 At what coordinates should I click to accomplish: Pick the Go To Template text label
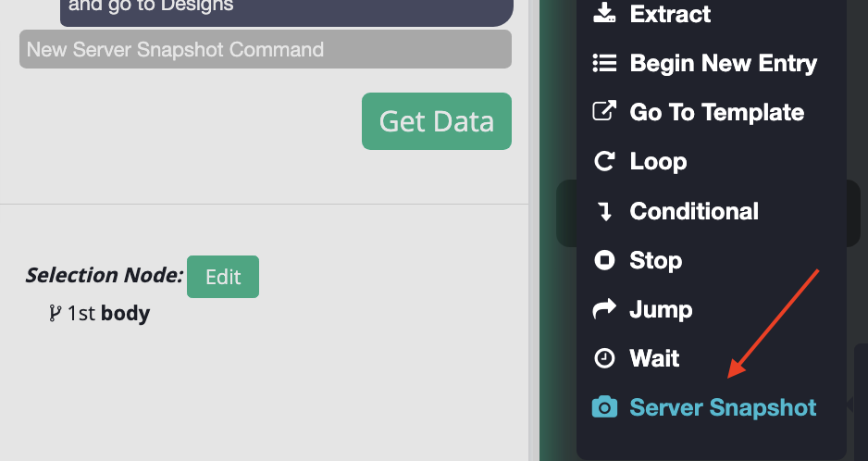[716, 112]
